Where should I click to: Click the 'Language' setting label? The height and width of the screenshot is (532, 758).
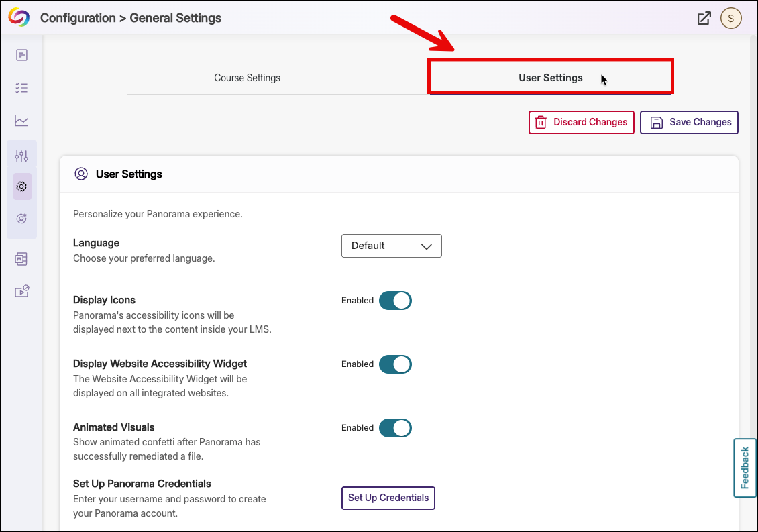pos(96,243)
